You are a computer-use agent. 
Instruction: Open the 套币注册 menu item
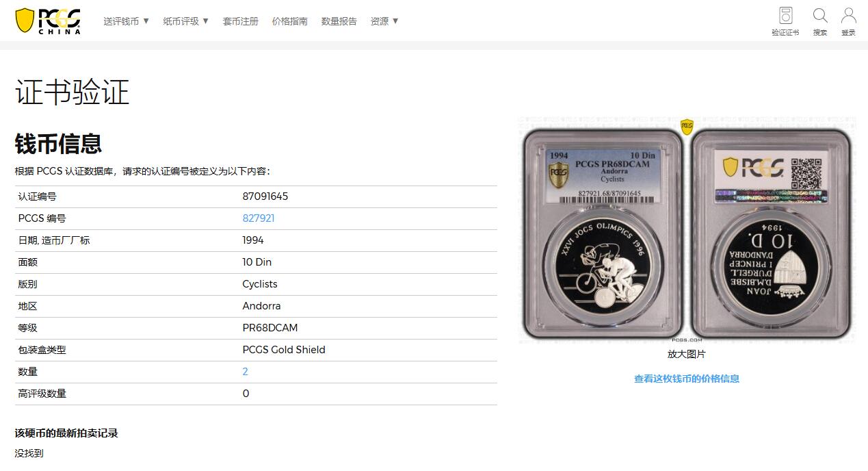241,21
